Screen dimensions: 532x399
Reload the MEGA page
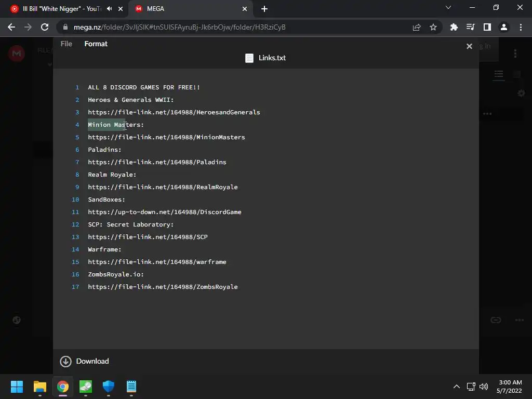[45, 27]
